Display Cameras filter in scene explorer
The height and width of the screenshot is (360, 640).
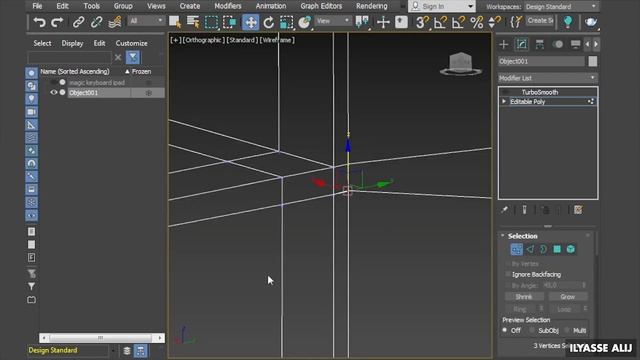tap(31, 112)
